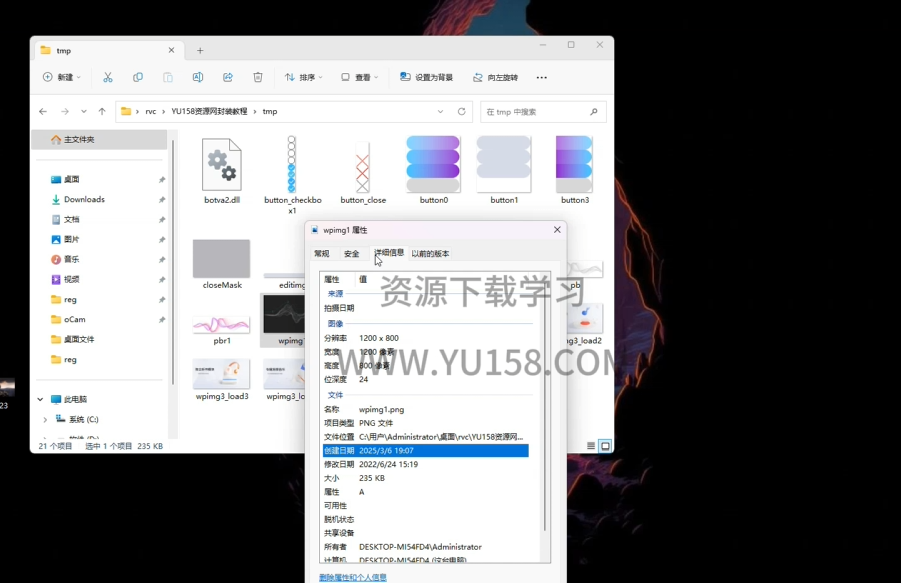Switch to the 常规 properties tab

(x=320, y=253)
